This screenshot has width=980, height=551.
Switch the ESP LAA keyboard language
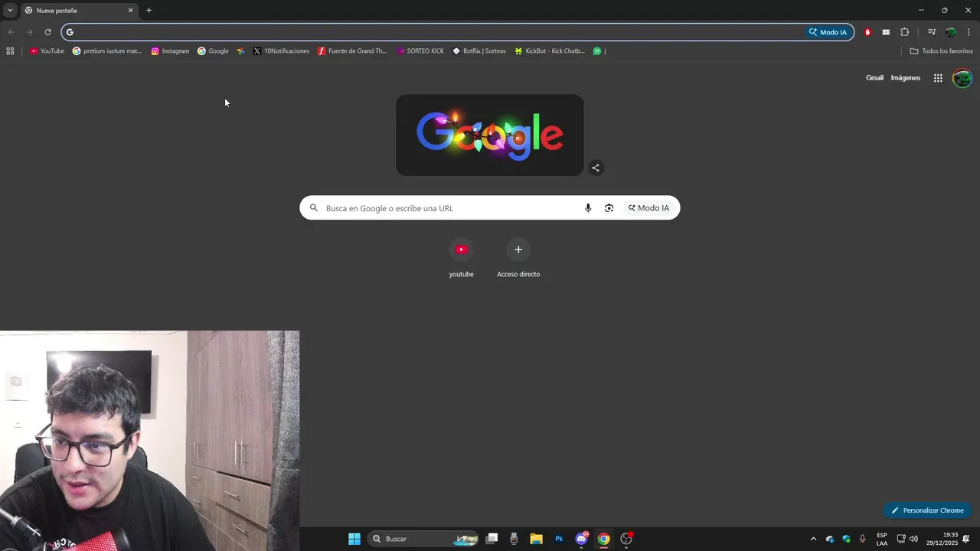[882, 540]
